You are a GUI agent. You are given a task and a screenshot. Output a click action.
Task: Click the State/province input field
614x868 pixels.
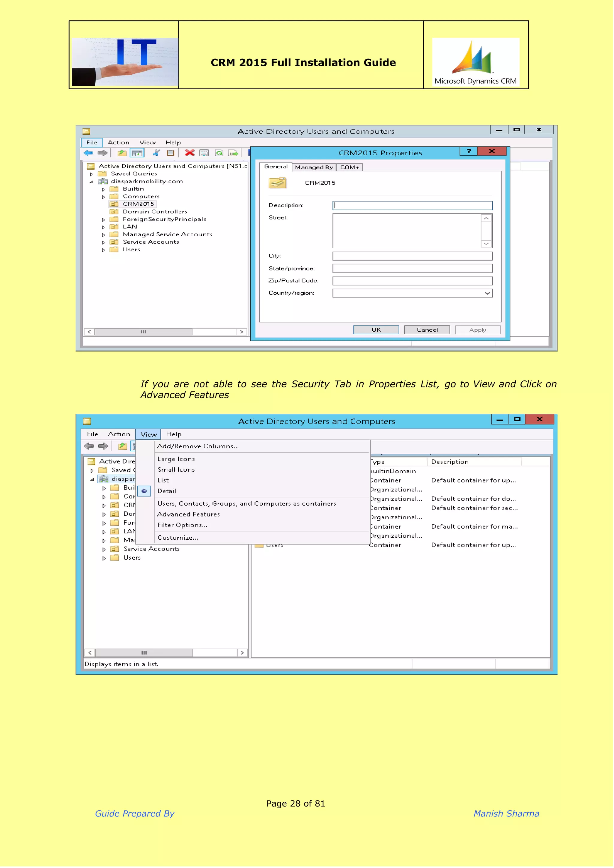pyautogui.click(x=413, y=269)
